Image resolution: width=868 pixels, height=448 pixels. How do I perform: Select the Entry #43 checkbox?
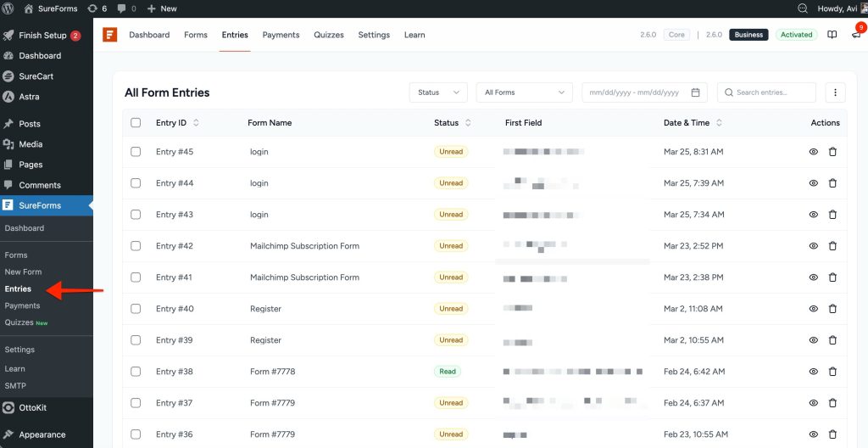[136, 215]
